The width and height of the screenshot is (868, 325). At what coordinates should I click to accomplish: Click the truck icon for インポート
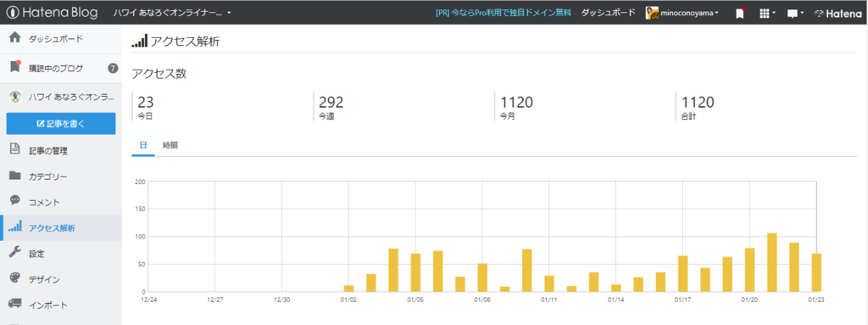(15, 304)
